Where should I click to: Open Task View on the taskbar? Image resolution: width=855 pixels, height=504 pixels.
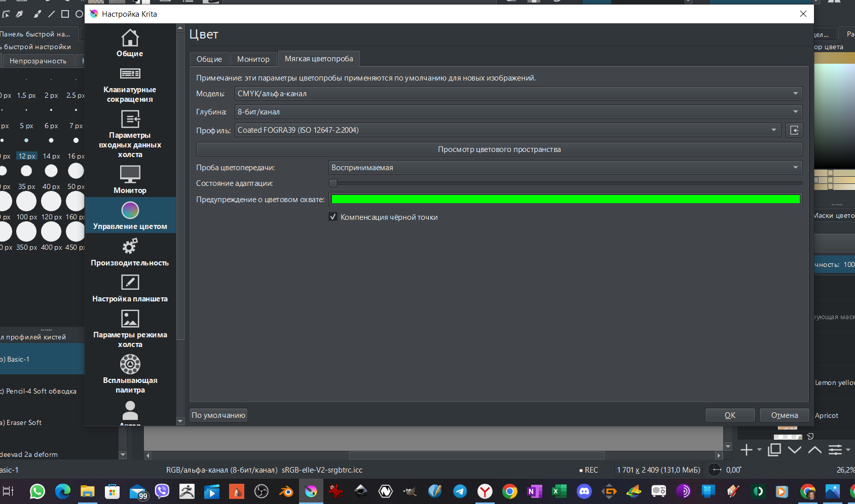point(8,491)
